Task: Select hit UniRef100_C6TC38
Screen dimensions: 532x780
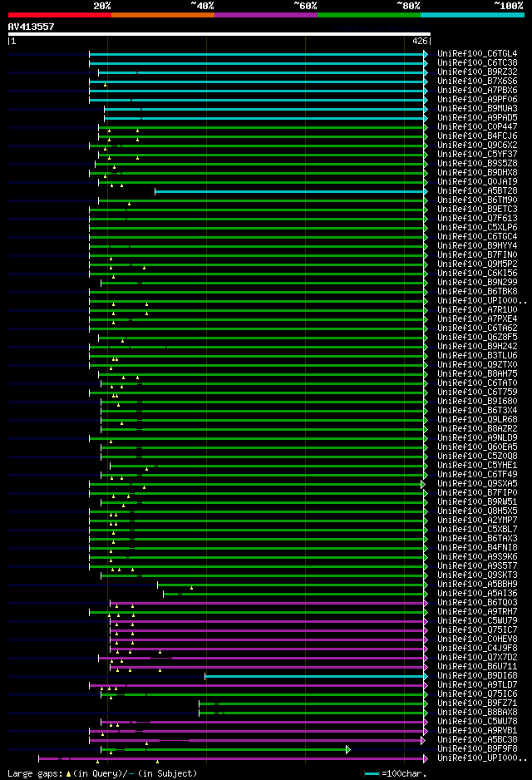Action: 477,62
